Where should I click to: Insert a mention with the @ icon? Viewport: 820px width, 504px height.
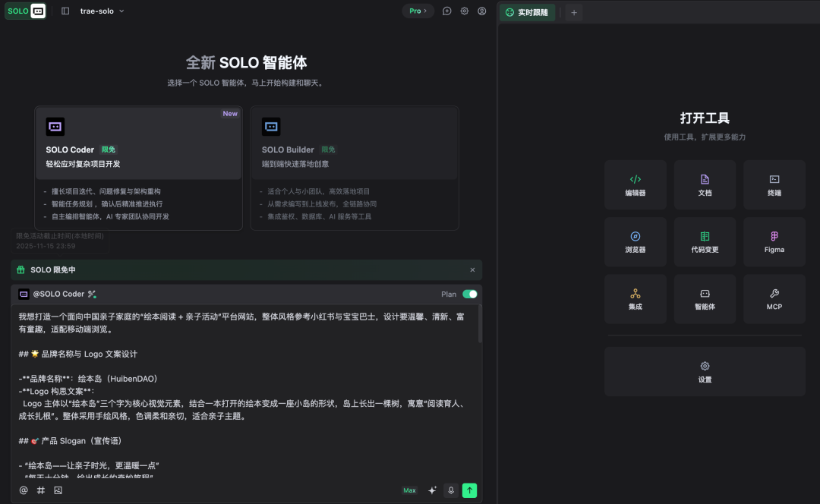click(24, 490)
